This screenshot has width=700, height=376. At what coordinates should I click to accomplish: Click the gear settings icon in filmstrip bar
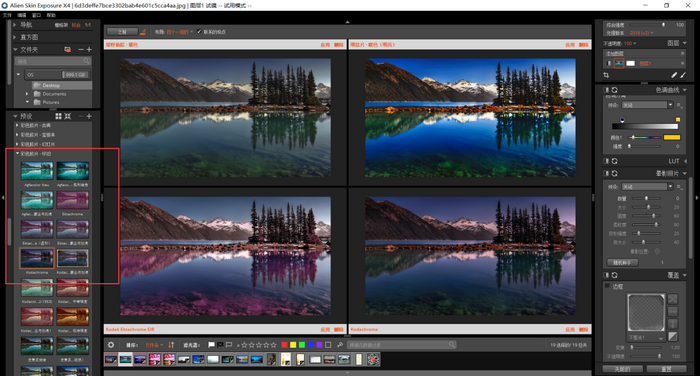click(111, 345)
